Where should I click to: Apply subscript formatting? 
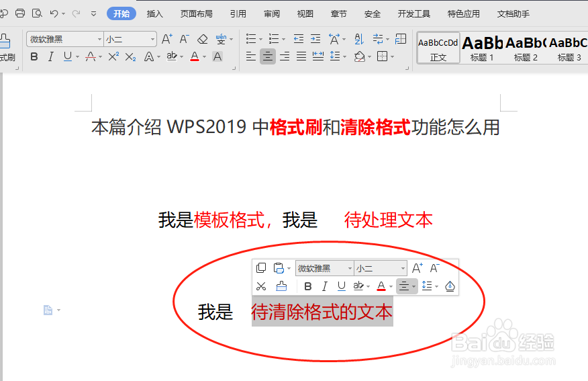tap(130, 56)
